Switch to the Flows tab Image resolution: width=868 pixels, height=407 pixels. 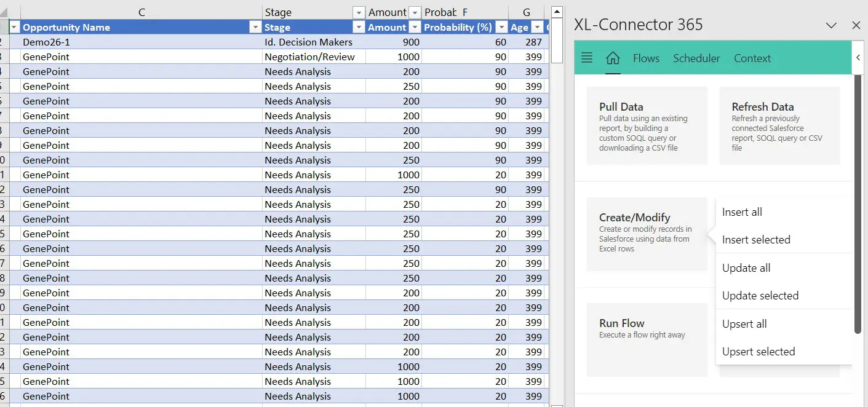[646, 58]
